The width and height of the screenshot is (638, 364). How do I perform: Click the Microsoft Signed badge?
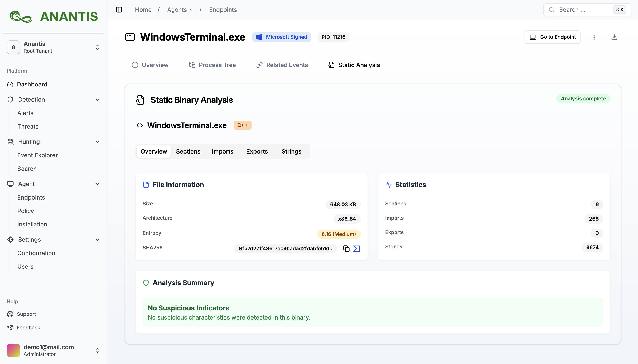(x=281, y=37)
